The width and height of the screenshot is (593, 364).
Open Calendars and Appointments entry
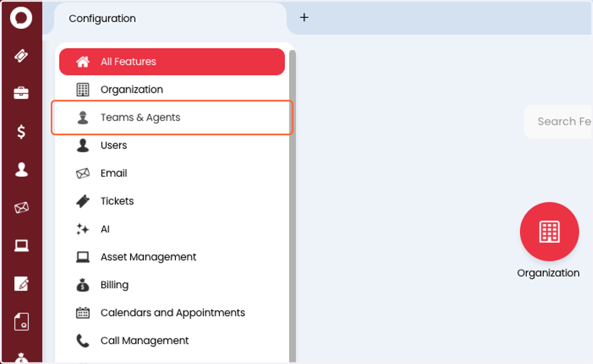(172, 313)
